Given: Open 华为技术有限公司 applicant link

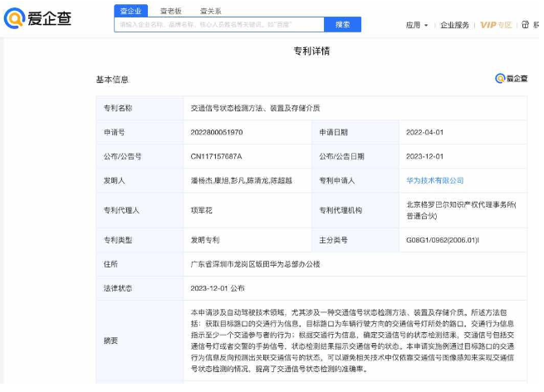Looking at the screenshot, I should click(435, 180).
